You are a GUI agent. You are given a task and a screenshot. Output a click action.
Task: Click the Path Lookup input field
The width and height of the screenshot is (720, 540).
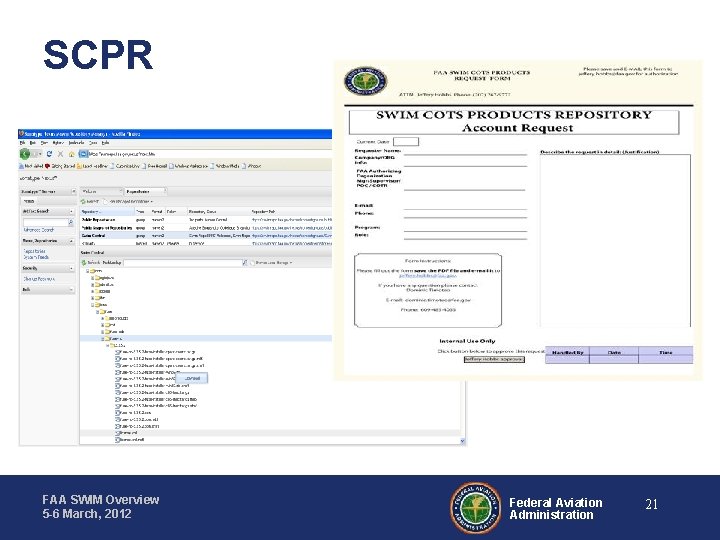[183, 263]
